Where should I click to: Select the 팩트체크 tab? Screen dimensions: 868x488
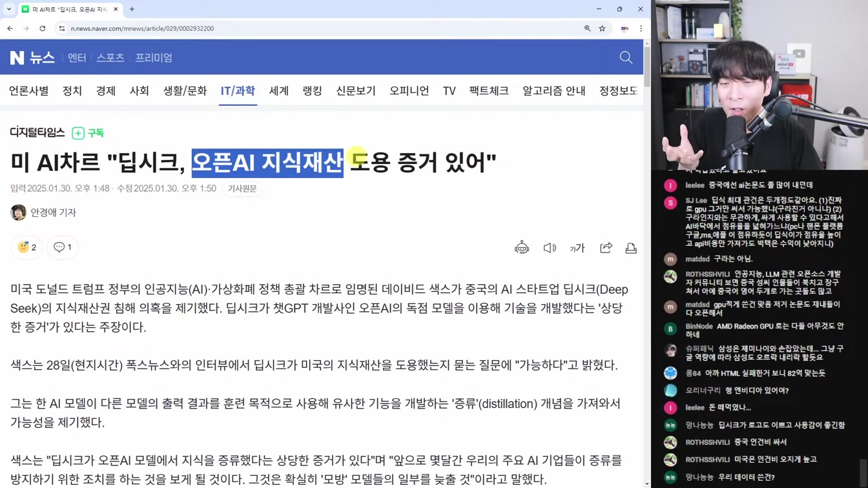tap(489, 91)
